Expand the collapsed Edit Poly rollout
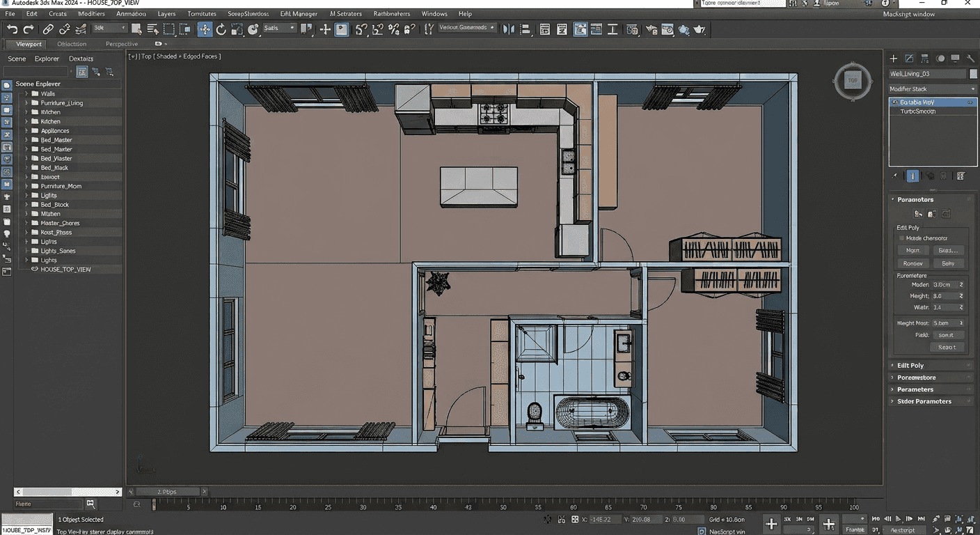Image resolution: width=980 pixels, height=535 pixels. (x=930, y=365)
